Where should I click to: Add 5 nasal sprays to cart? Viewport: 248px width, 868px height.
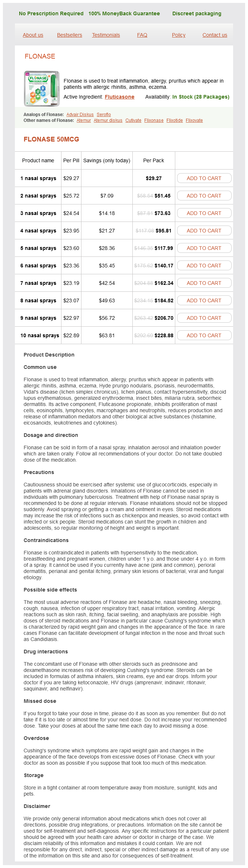204,248
